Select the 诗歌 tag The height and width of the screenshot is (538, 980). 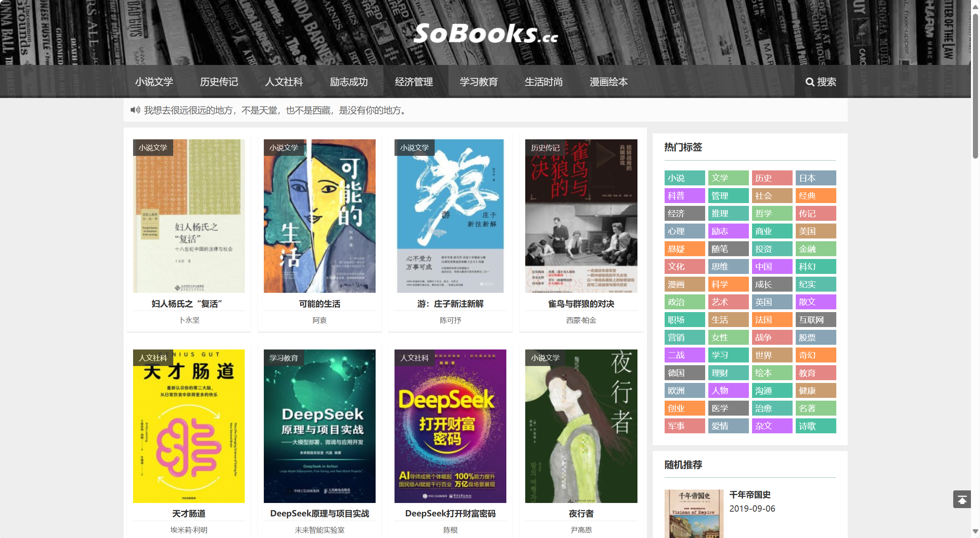point(816,426)
